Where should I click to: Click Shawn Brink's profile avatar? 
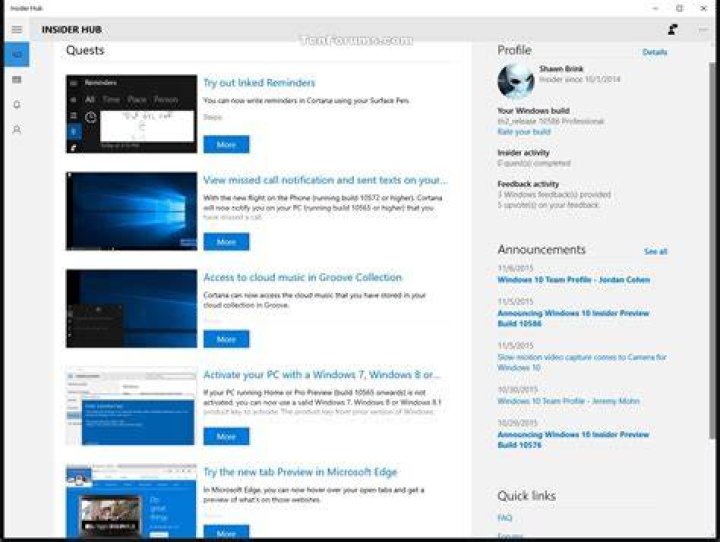tap(516, 81)
